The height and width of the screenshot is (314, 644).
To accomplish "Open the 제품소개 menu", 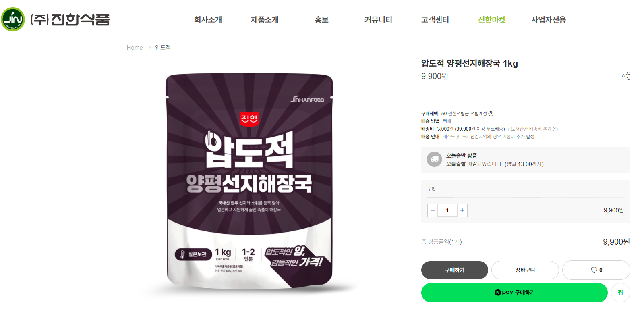I will [265, 20].
